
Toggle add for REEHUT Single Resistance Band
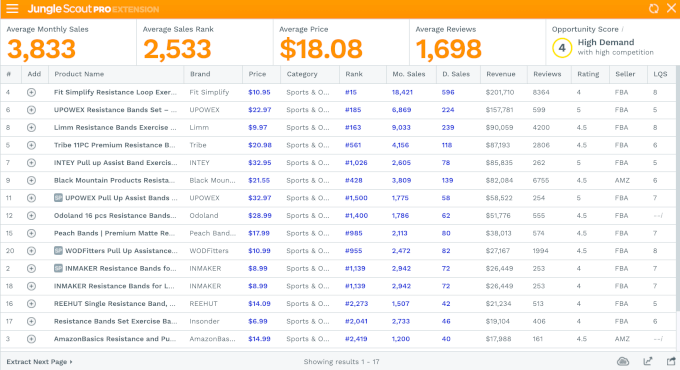(x=31, y=304)
